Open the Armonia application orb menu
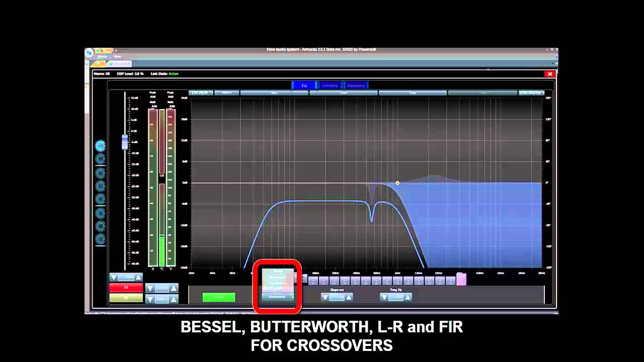 pos(89,52)
